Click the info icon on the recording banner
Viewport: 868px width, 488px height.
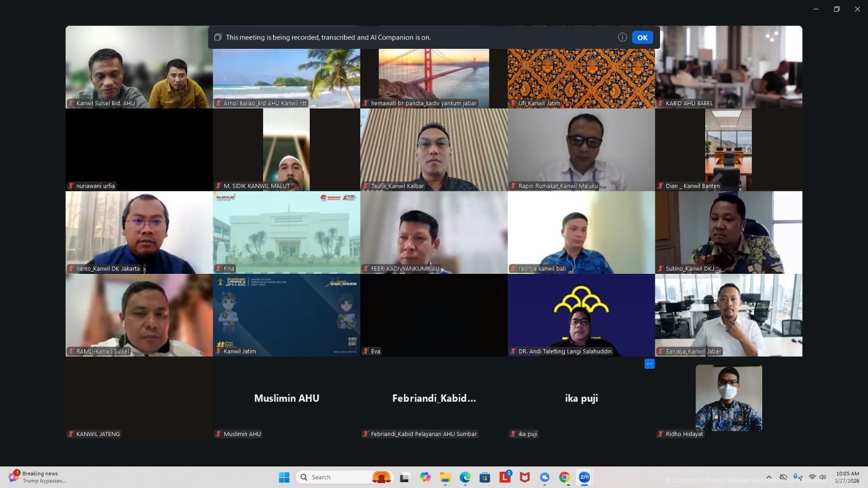621,37
